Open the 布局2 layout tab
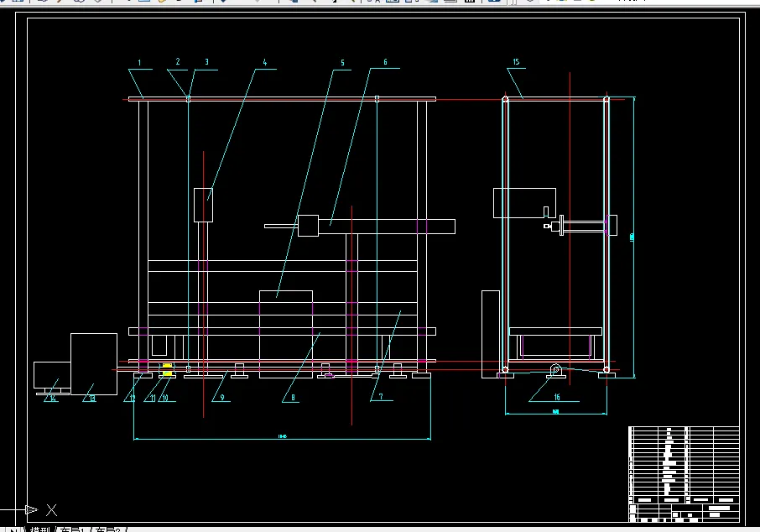Viewport: 760px width, 532px height. pyautogui.click(x=107, y=529)
